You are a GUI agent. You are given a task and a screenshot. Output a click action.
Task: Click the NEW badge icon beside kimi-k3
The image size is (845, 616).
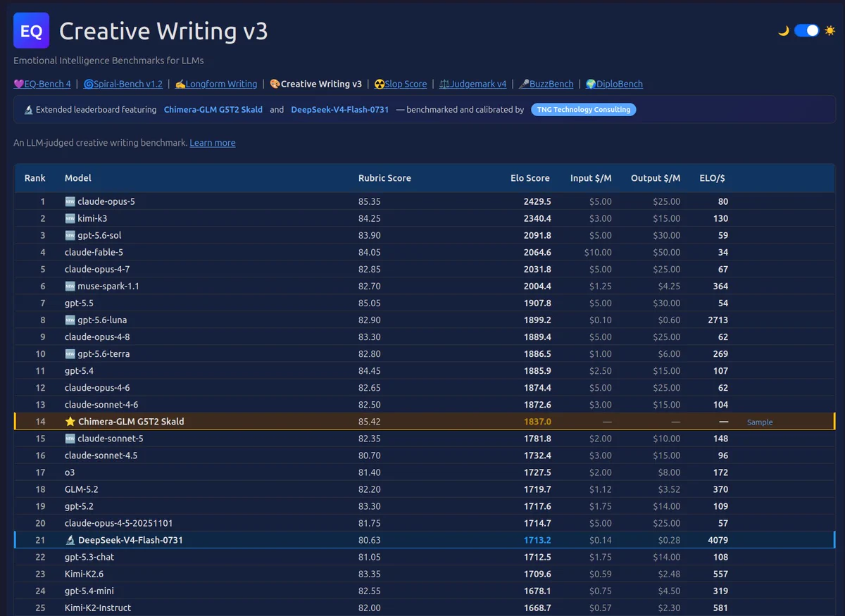[x=70, y=218]
